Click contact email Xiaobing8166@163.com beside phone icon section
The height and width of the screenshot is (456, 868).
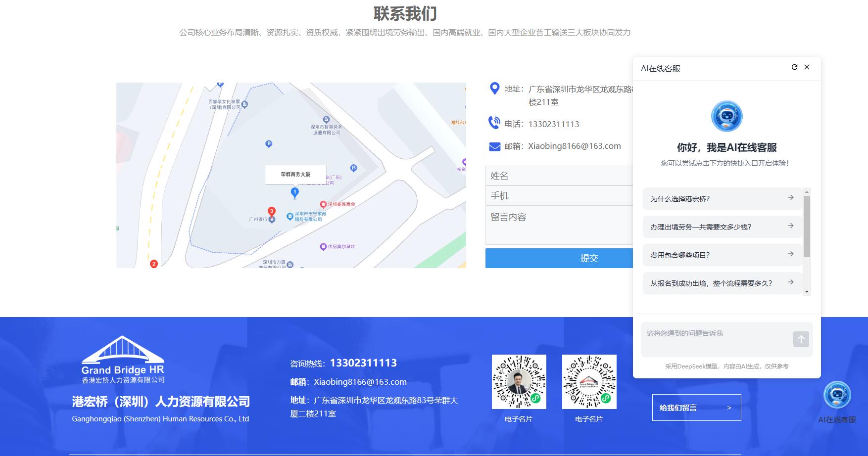(575, 146)
